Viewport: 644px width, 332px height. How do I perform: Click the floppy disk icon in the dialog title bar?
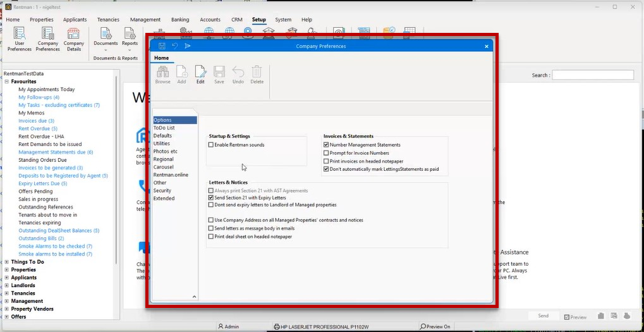click(x=162, y=46)
